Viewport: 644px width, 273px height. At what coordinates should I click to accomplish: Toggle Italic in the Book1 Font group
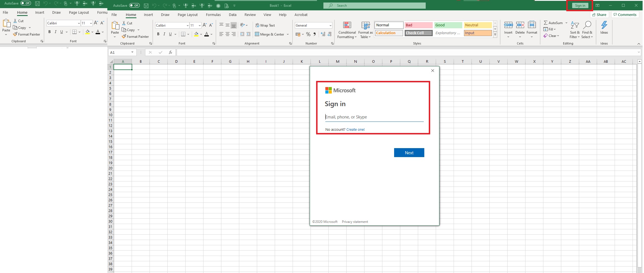coord(164,34)
